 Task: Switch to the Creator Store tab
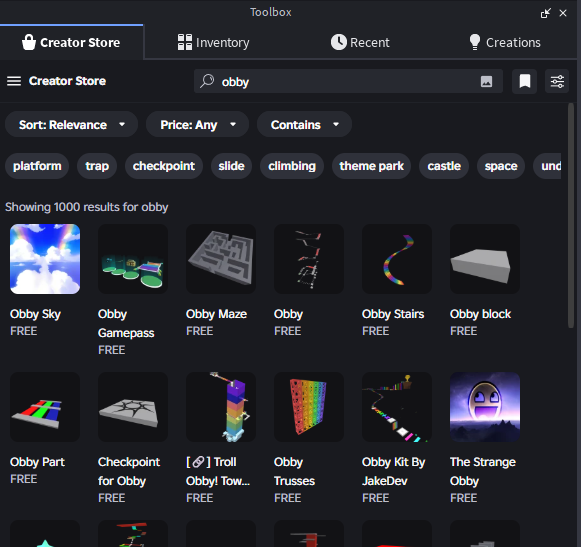[72, 42]
